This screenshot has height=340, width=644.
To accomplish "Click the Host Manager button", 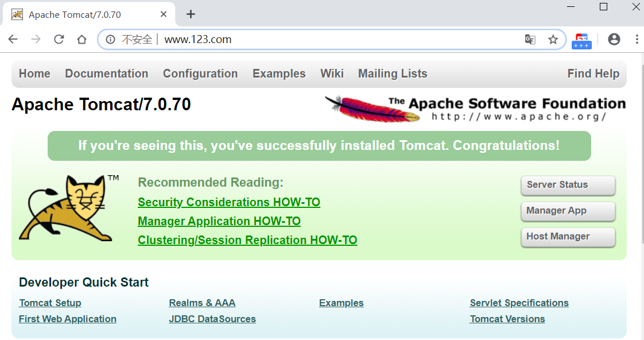I will click(x=568, y=237).
